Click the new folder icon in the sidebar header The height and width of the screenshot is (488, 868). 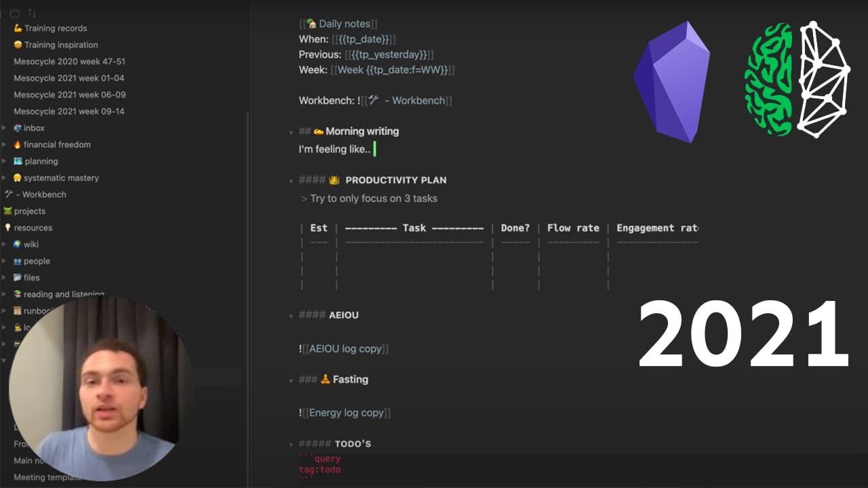pos(14,13)
